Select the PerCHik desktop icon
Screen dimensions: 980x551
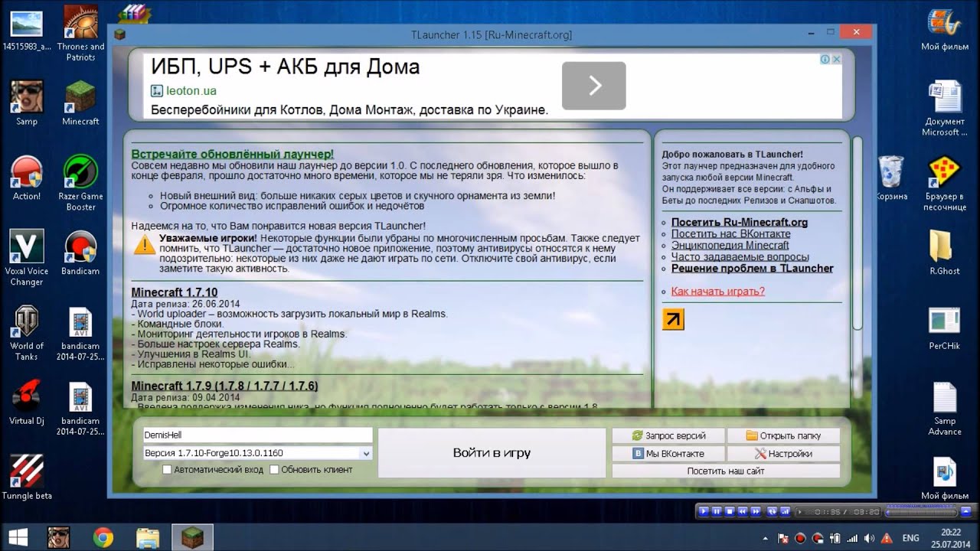(x=945, y=328)
